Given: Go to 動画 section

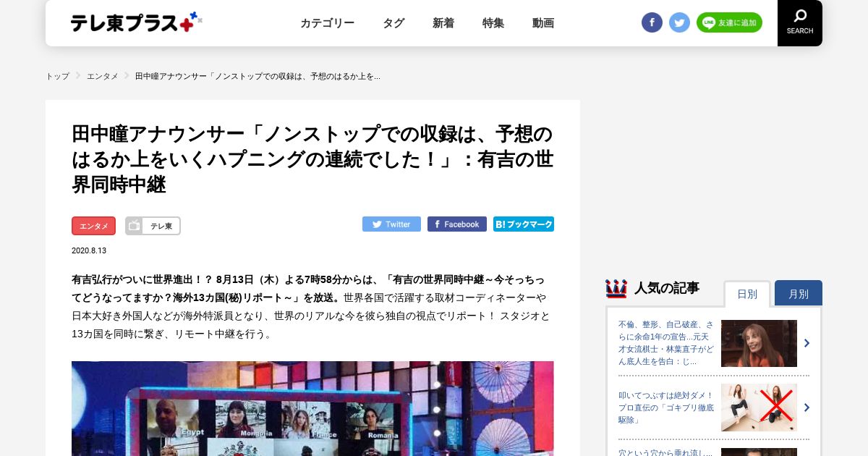Looking at the screenshot, I should 543,23.
